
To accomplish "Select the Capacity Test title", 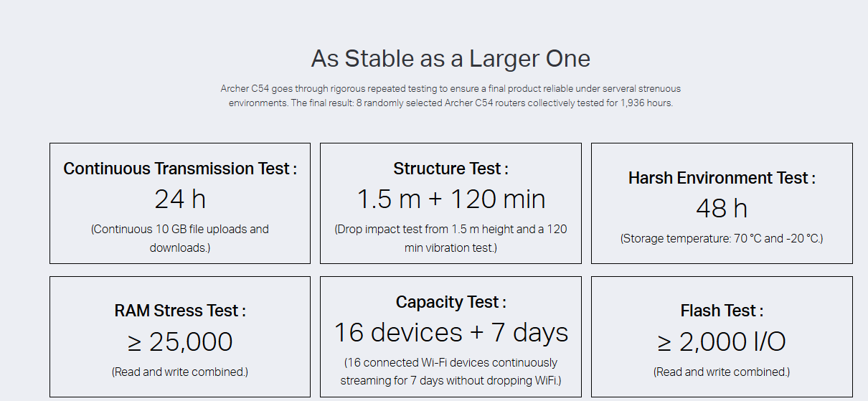I will click(x=450, y=302).
